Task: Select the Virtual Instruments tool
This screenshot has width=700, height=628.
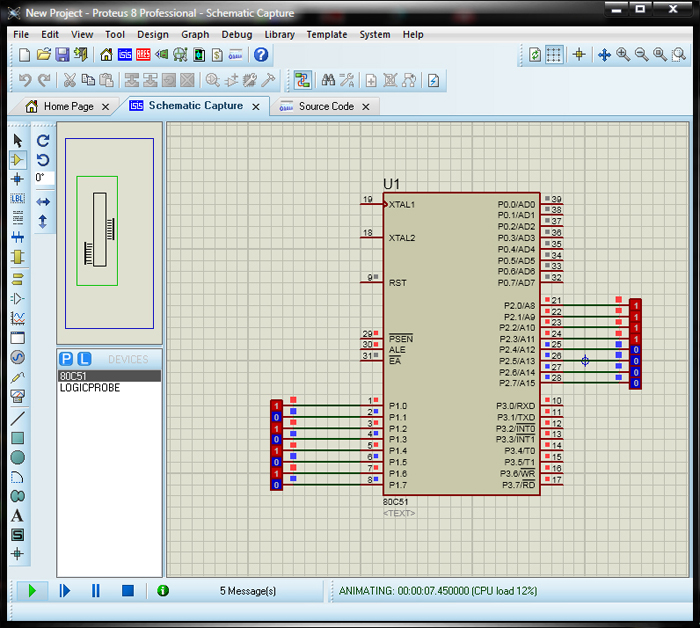Action: point(17,396)
